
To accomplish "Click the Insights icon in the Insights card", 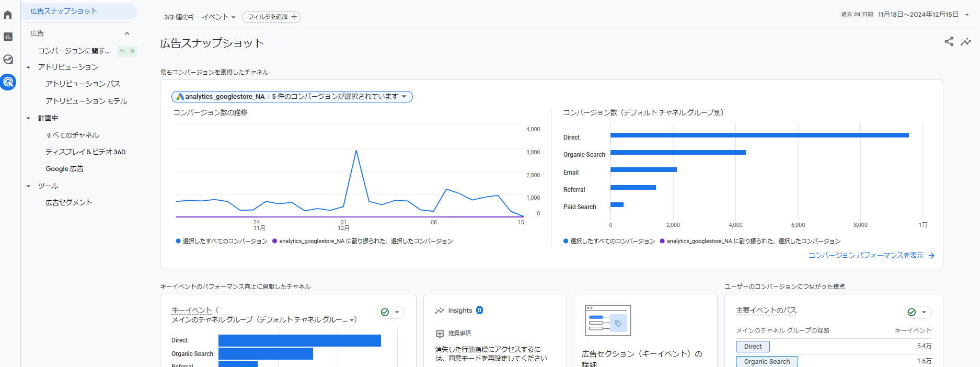I will click(x=440, y=311).
